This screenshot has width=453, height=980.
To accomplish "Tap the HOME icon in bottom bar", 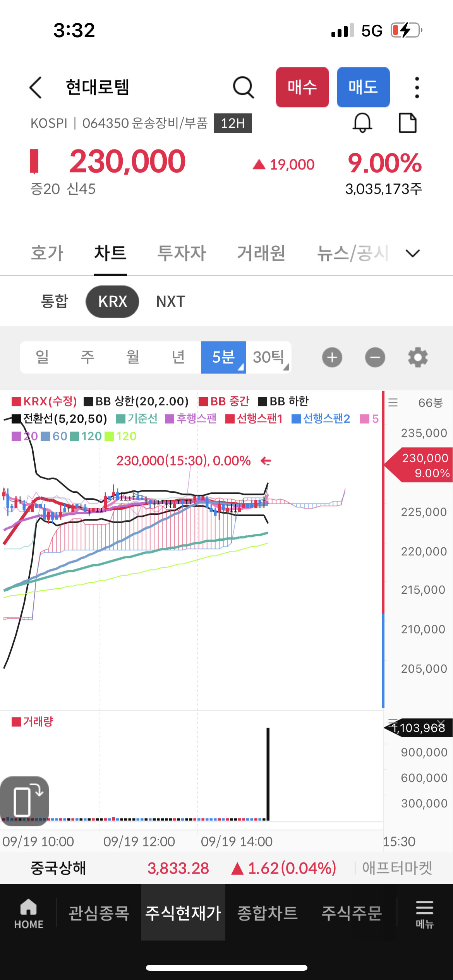I will pyautogui.click(x=29, y=913).
